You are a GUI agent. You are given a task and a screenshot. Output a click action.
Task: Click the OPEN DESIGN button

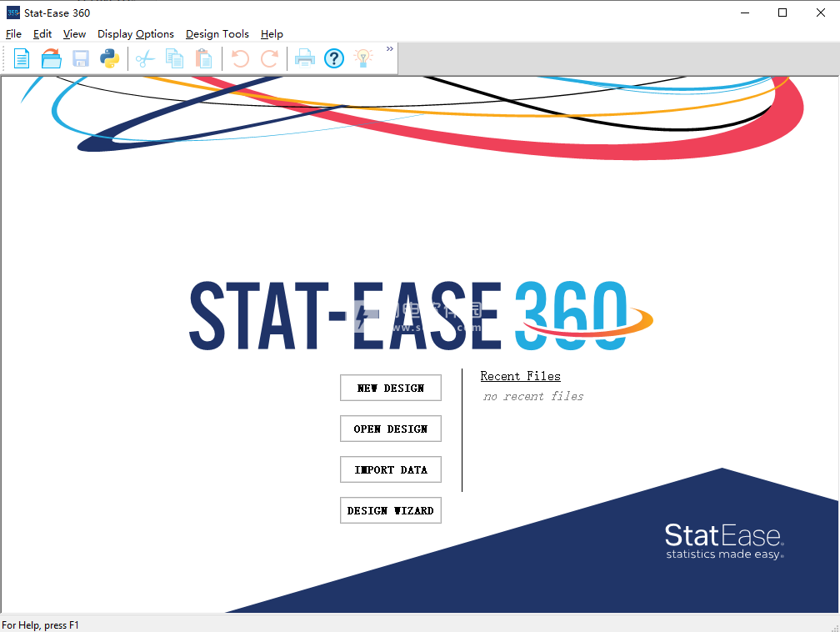(391, 429)
